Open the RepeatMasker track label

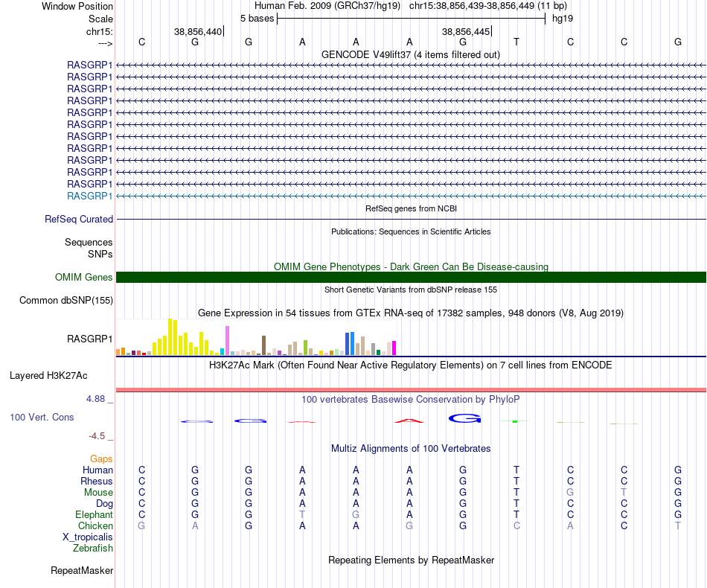pos(82,570)
